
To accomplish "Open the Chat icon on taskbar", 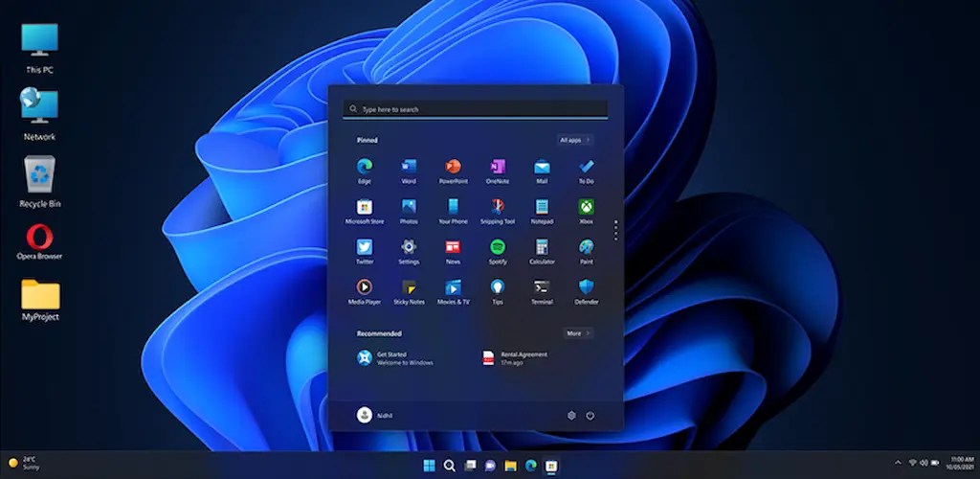I will 490,466.
